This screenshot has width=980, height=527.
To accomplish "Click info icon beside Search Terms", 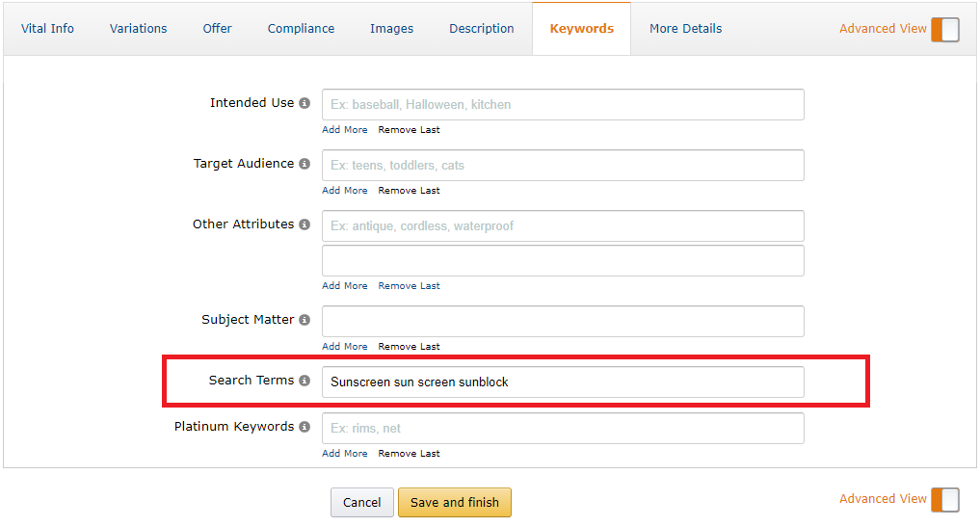I will (305, 381).
